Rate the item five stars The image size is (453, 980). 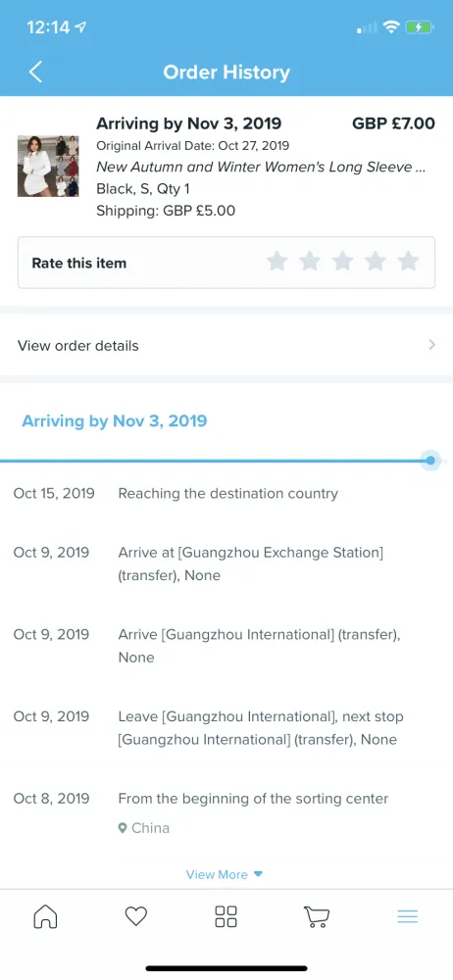408,262
